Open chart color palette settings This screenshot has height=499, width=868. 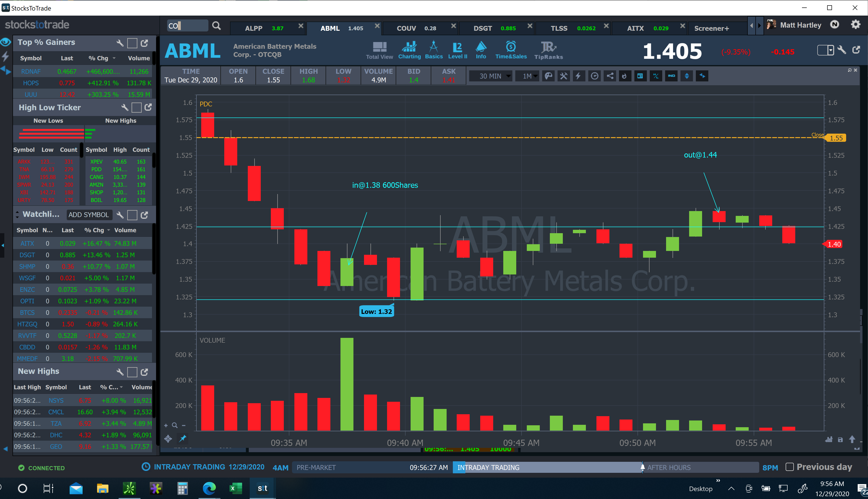(x=548, y=76)
